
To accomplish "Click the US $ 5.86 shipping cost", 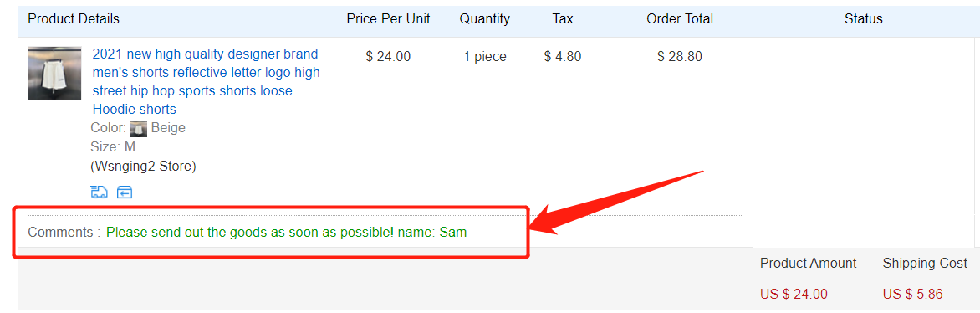I will pyautogui.click(x=913, y=294).
